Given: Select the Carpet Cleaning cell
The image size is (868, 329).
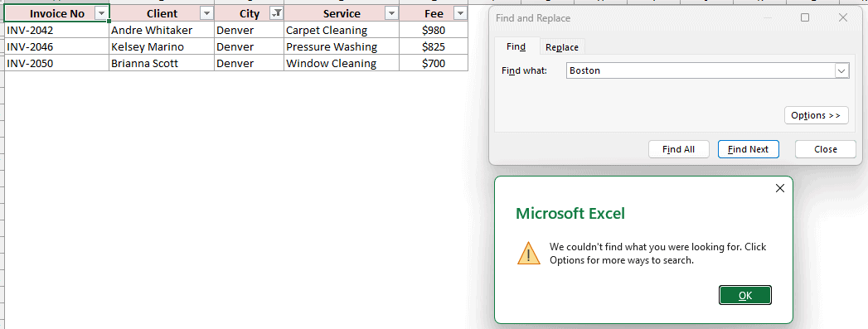Looking at the screenshot, I should pyautogui.click(x=342, y=31).
